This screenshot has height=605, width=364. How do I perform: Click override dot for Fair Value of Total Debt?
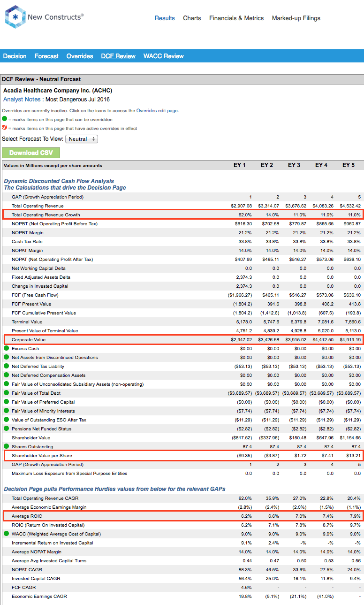tap(6, 393)
